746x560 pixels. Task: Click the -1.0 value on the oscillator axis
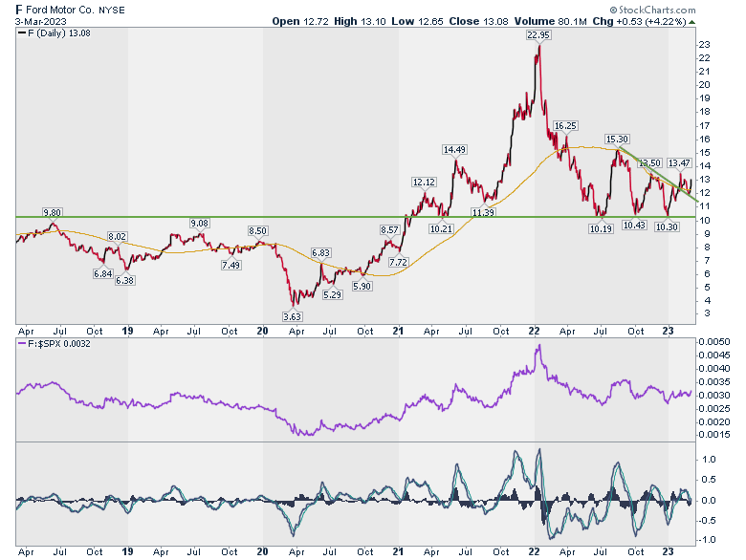point(707,540)
